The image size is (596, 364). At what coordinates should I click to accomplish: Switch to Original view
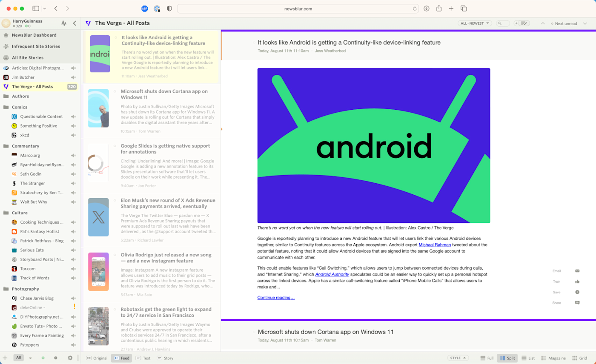(x=97, y=358)
